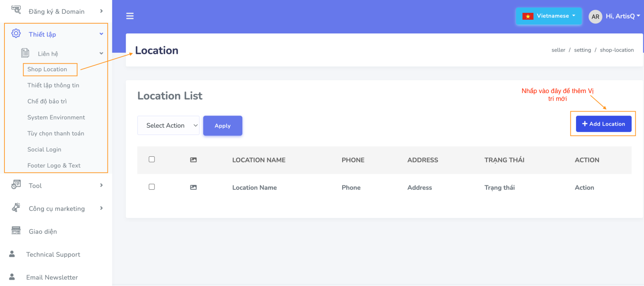Click the setting breadcrumb link
Screen dimensions: 644x286
(582, 50)
